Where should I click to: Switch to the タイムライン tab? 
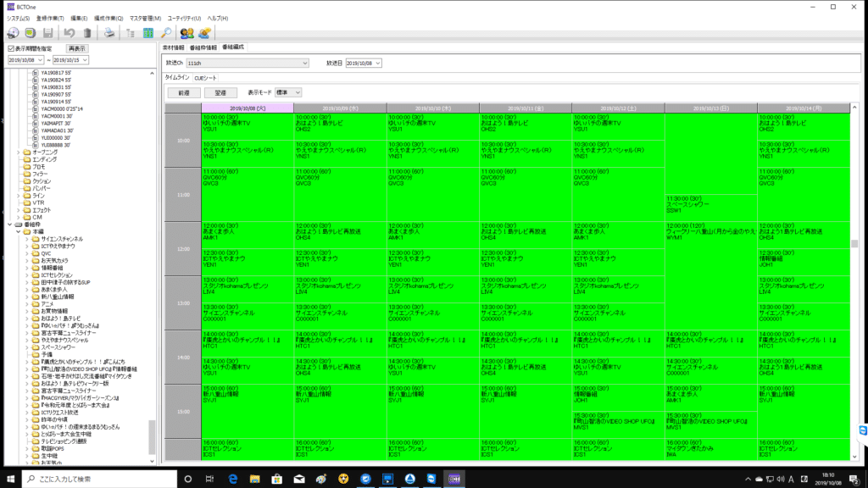177,77
